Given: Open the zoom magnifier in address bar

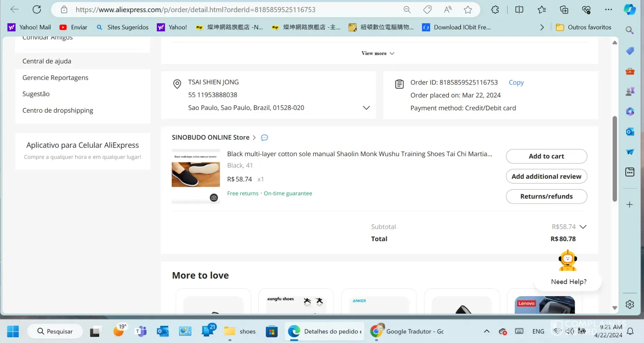Looking at the screenshot, I should pos(407,10).
